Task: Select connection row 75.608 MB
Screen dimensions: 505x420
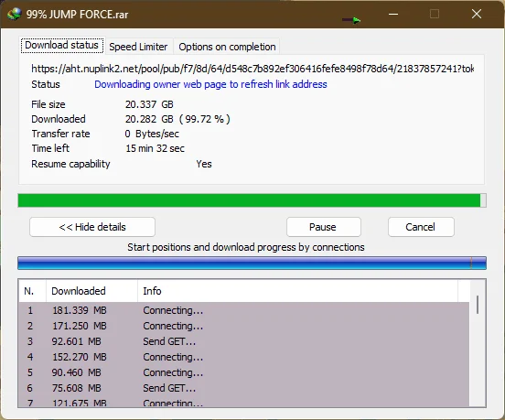Action: click(243, 388)
